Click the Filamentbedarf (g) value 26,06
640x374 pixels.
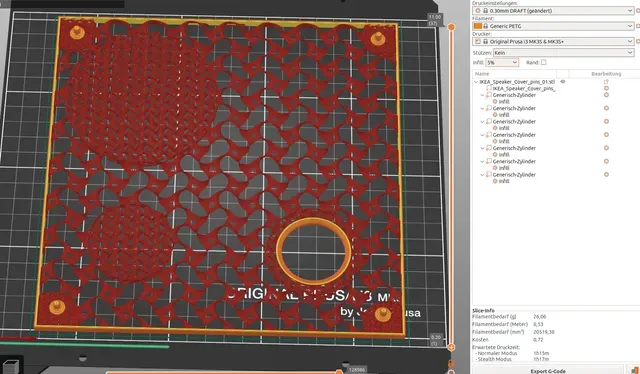pyautogui.click(x=540, y=317)
